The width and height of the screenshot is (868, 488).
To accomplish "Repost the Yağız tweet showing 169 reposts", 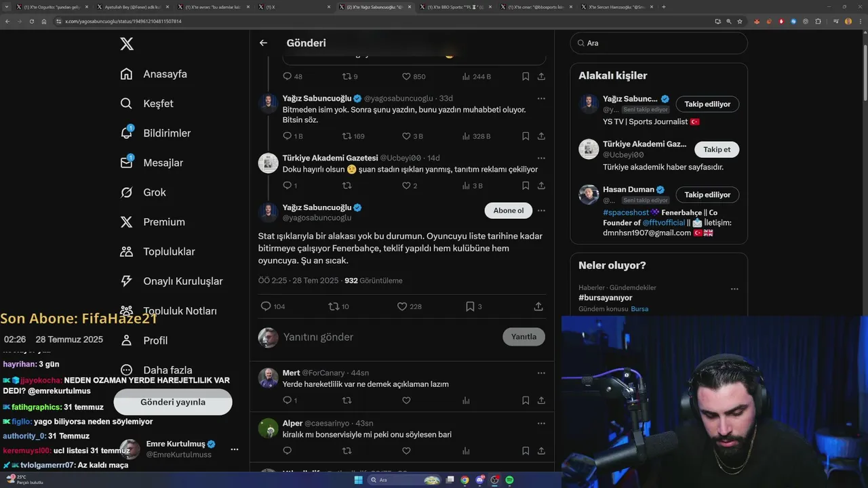I will click(x=347, y=136).
